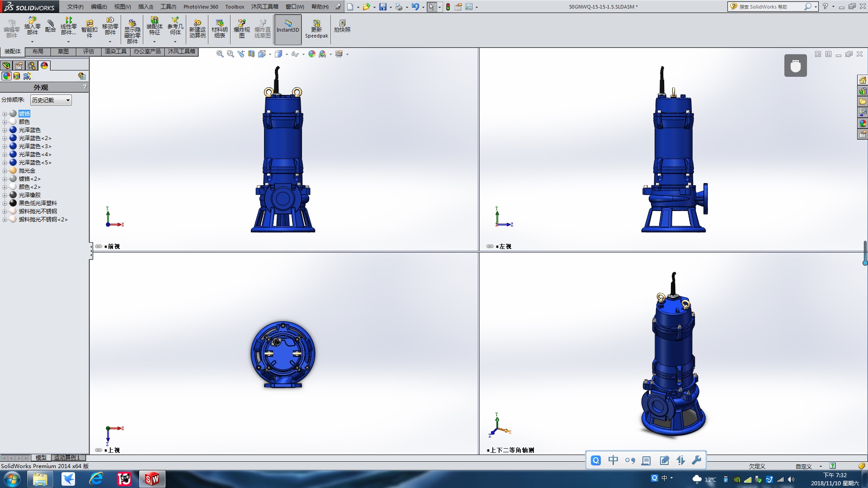This screenshot has width=868, height=488.
Task: Expand the 光泽蓝色<2> tree node
Action: [5, 138]
